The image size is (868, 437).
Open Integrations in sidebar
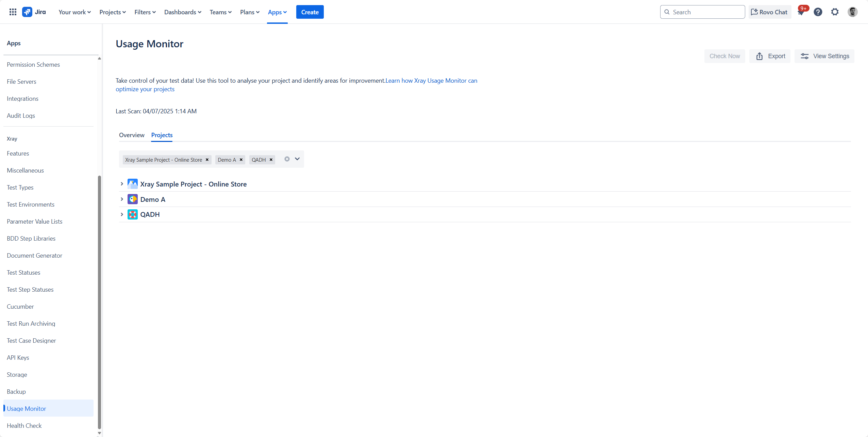coord(22,99)
